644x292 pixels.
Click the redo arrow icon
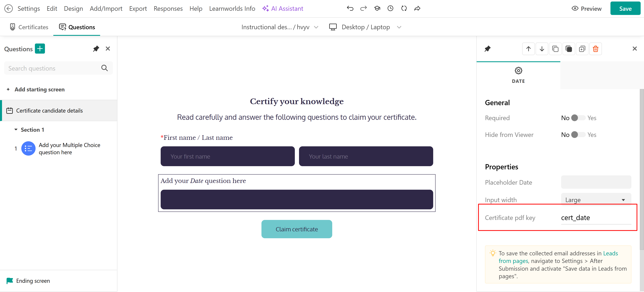(x=363, y=9)
